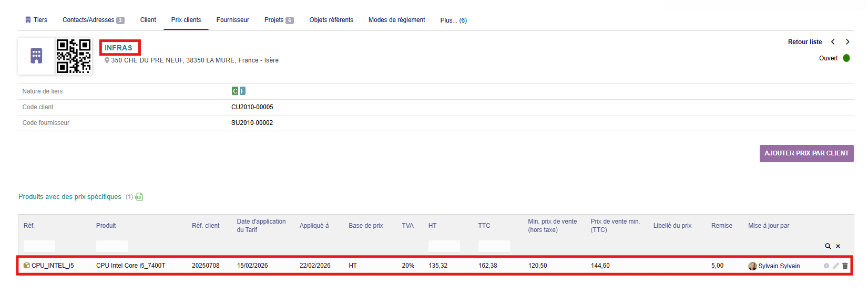Open the Projets tab

[274, 20]
